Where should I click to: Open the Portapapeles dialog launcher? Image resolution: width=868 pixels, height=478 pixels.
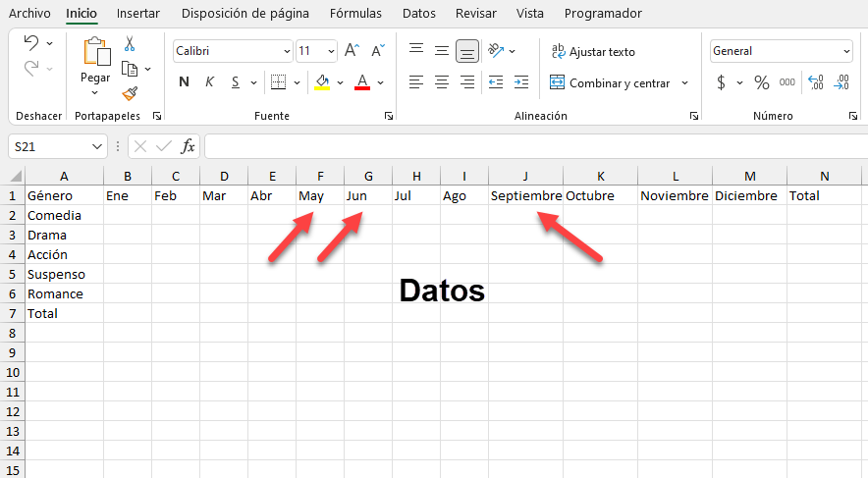point(157,116)
